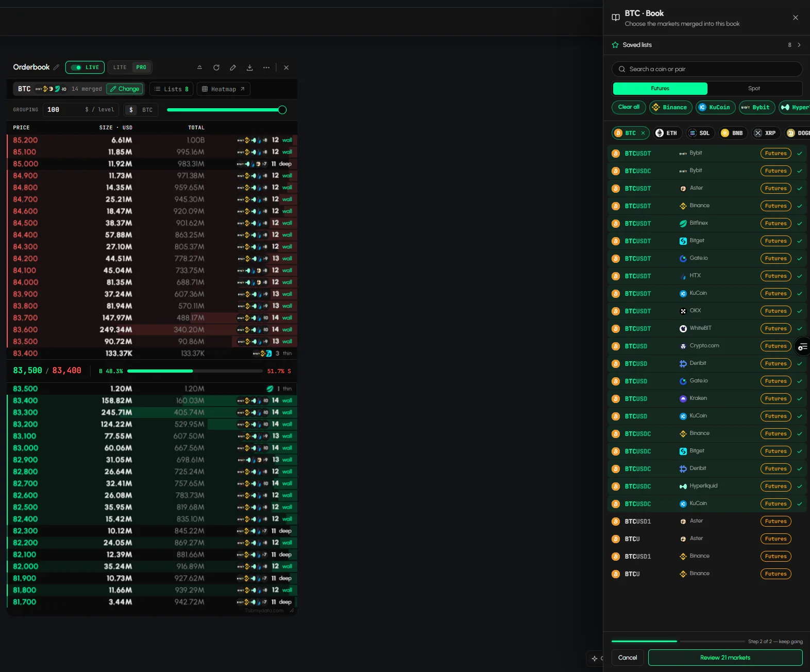
Task: Select the Spot tab
Action: (x=754, y=89)
